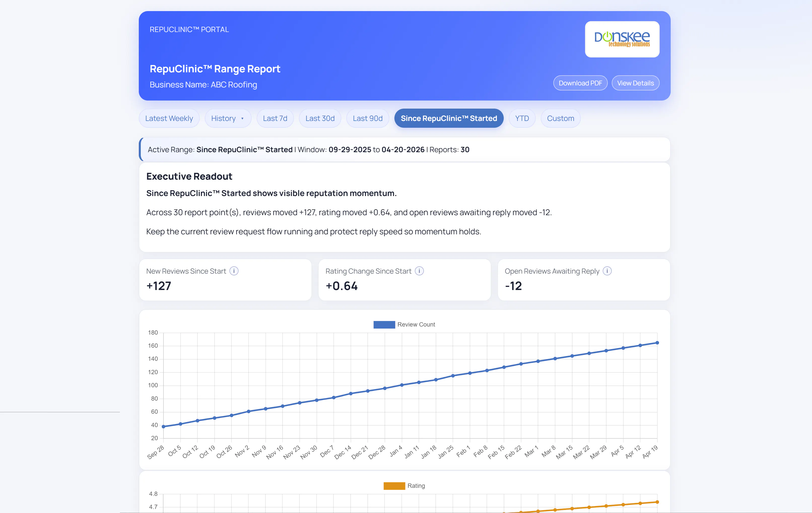This screenshot has width=812, height=513.
Task: Click the 'Keep the current review request flow' sentence
Action: click(x=314, y=231)
